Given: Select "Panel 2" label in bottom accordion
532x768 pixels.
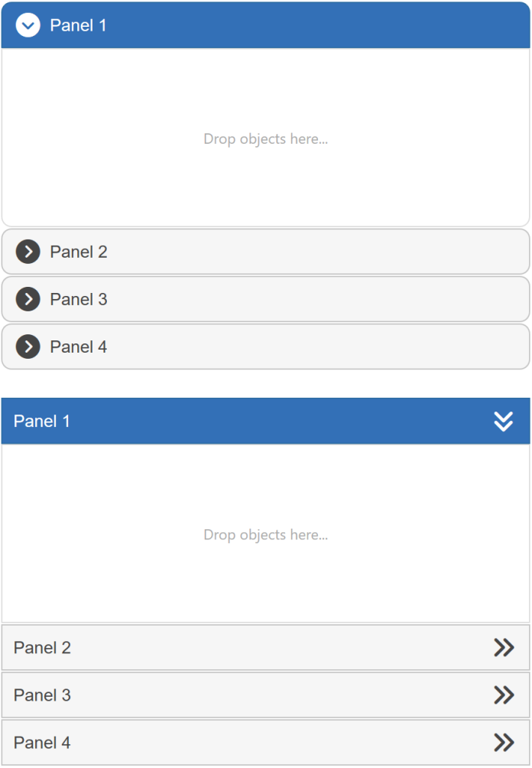Looking at the screenshot, I should [42, 648].
